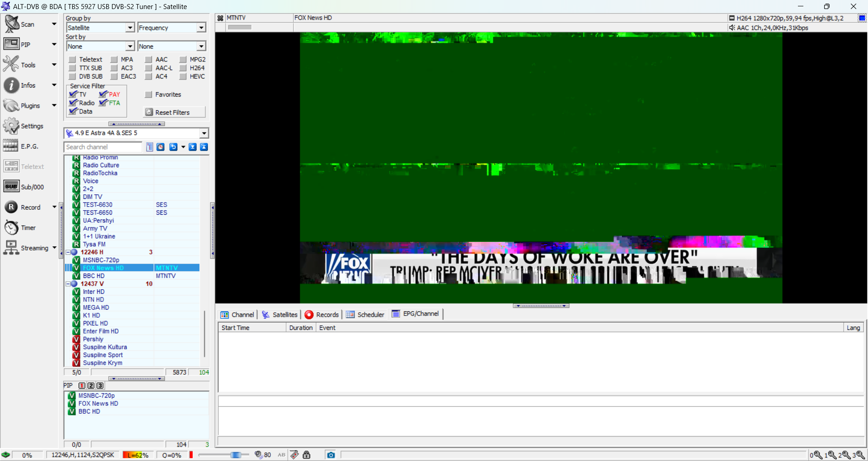Image resolution: width=868 pixels, height=461 pixels.
Task: Click the blue display icon top right
Action: [862, 18]
